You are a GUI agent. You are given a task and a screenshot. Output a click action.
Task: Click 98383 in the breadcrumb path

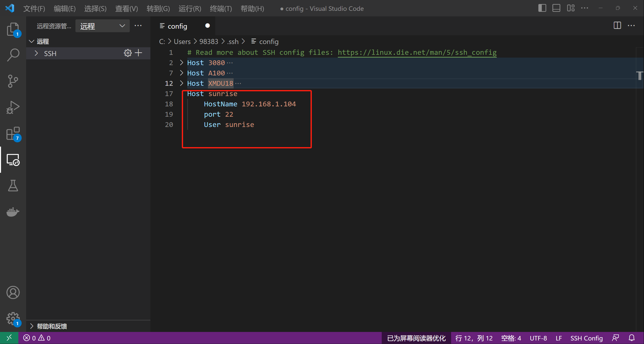point(209,41)
